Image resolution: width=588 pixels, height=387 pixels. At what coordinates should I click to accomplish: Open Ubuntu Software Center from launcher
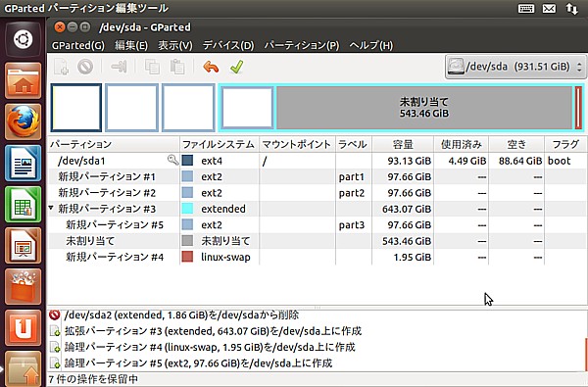pyautogui.click(x=24, y=287)
